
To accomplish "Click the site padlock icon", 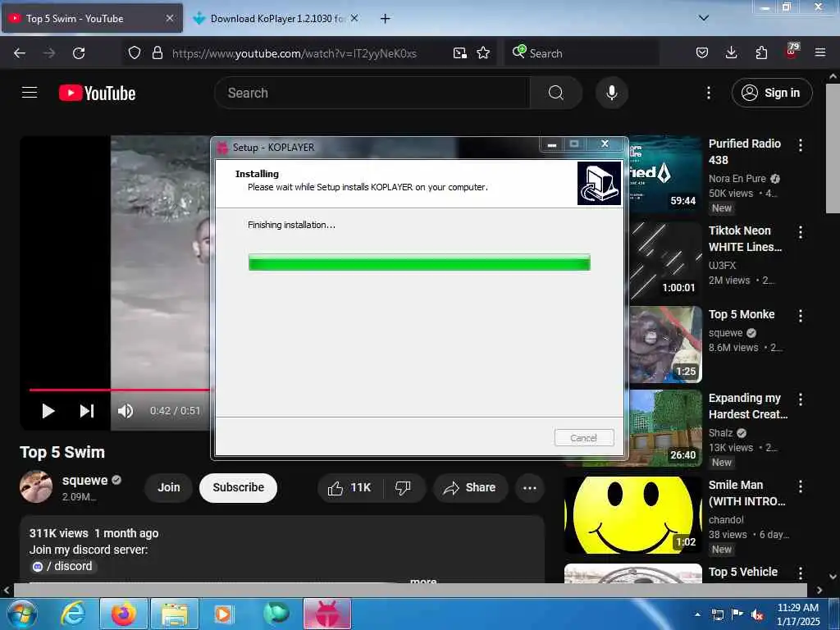I will (x=157, y=53).
